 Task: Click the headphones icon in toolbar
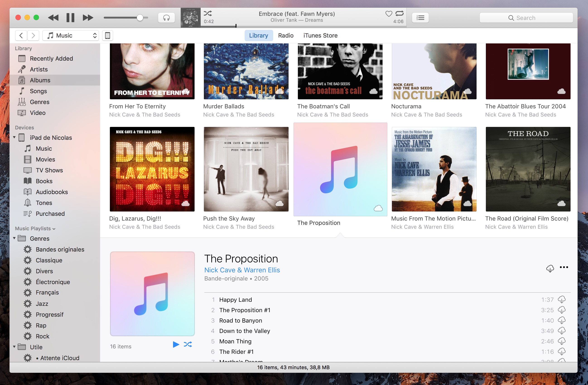point(166,17)
